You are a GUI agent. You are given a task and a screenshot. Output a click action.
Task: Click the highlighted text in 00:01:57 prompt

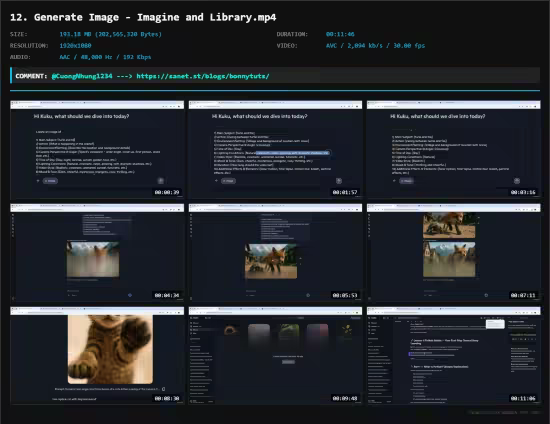coord(293,153)
